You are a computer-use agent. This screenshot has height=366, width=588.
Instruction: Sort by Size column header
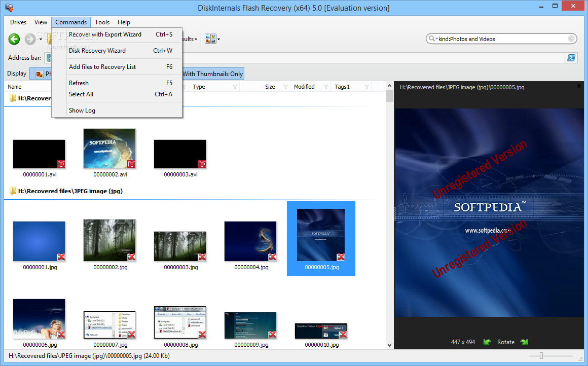click(x=270, y=87)
